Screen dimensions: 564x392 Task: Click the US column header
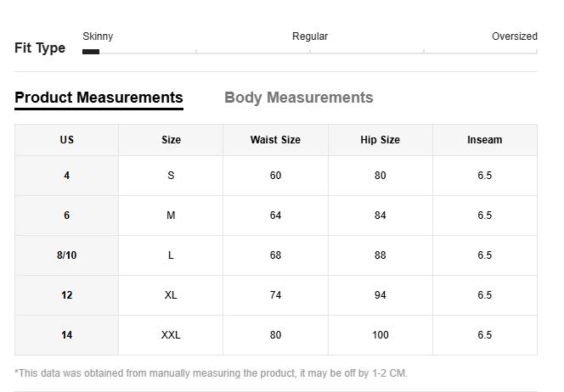(66, 140)
